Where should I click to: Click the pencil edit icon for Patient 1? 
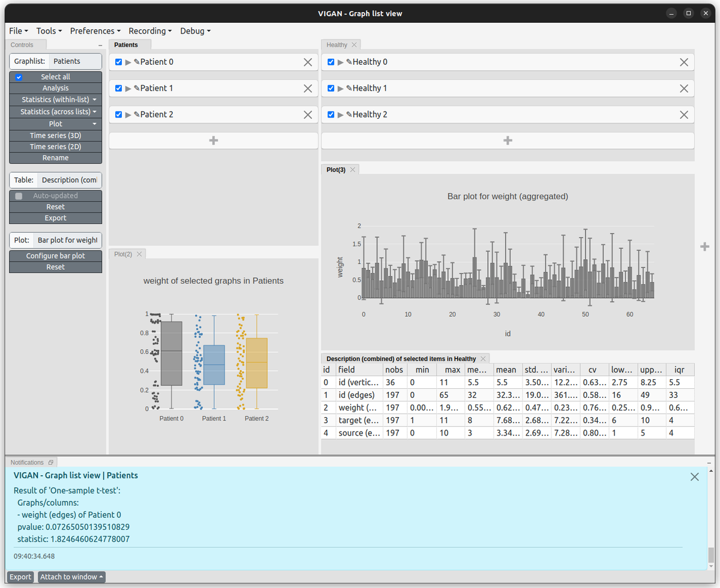(x=137, y=88)
